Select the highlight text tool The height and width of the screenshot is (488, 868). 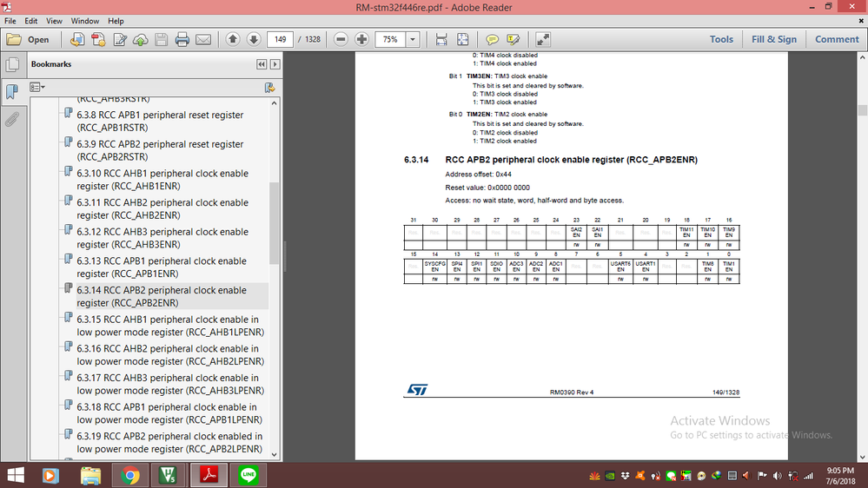tap(514, 39)
